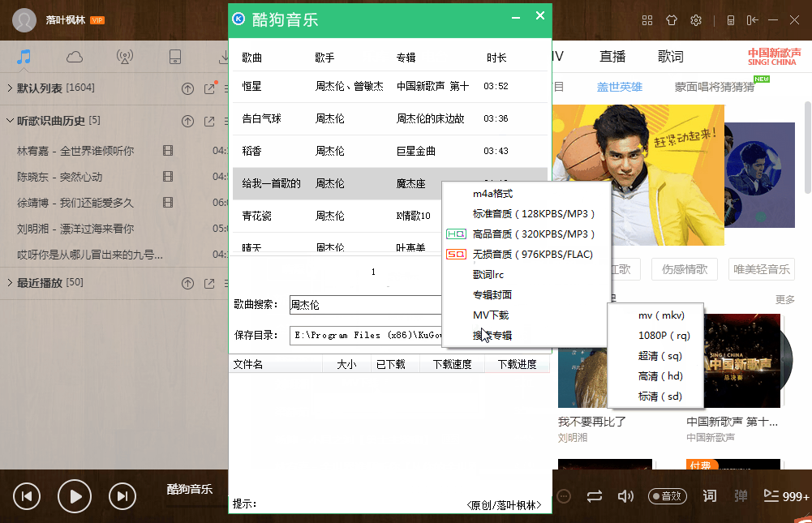Click share icon beside 听歌识曲历史
The image size is (812, 523).
[x=209, y=121]
